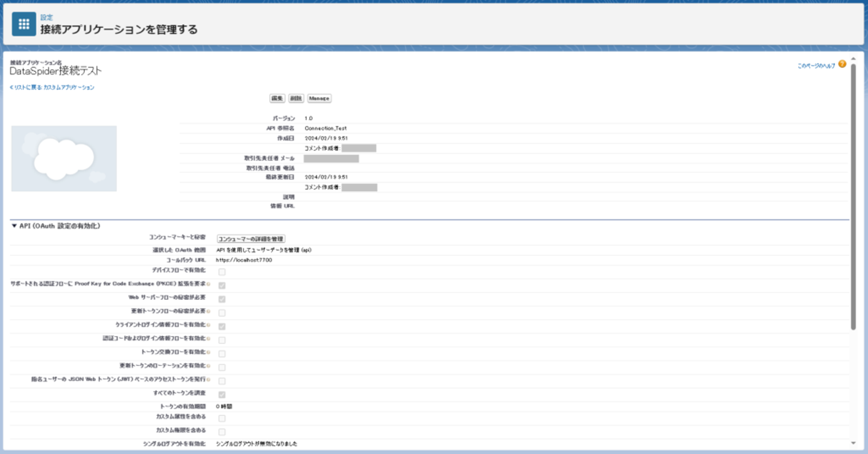Click the scrollbar up arrow

tap(853, 59)
